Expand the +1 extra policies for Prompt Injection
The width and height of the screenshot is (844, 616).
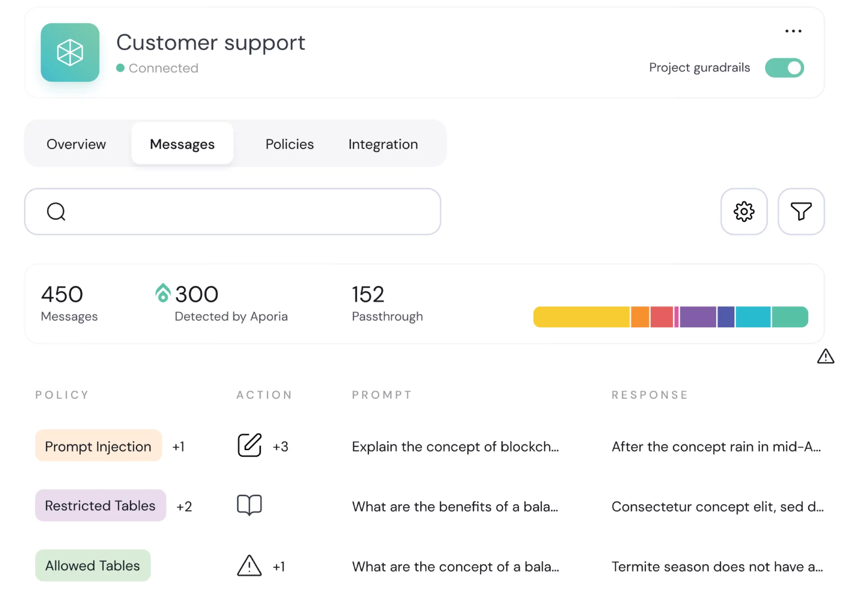coord(178,446)
